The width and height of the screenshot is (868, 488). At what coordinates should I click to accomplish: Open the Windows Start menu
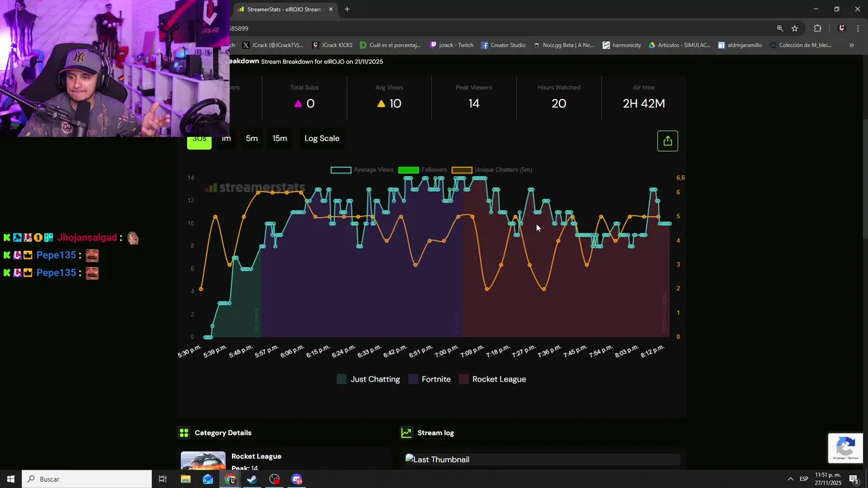tap(11, 479)
